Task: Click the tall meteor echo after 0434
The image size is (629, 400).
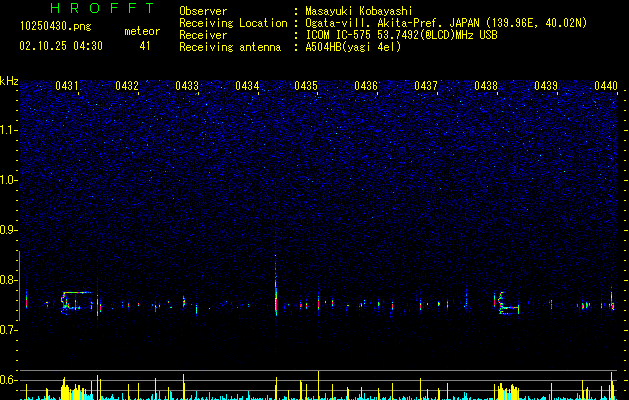Action: click(276, 286)
